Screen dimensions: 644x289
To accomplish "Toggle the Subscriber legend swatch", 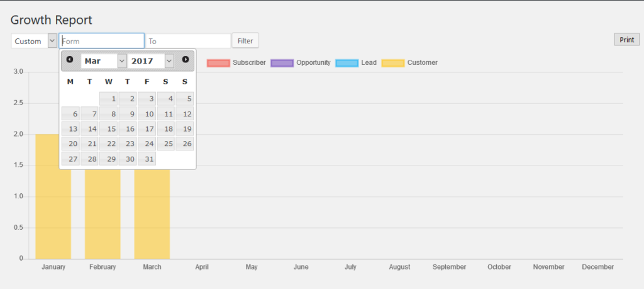I will coord(218,63).
